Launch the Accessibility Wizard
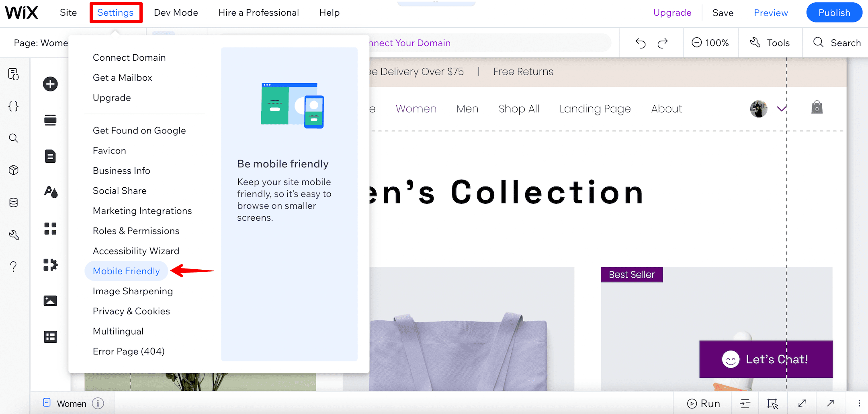Viewport: 868px width, 414px height. [x=136, y=251]
